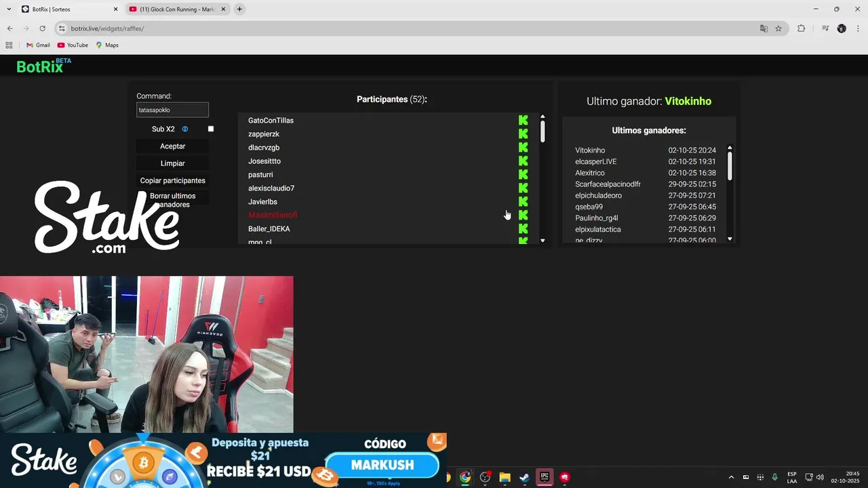The image size is (868, 488).
Task: Click participants list scroll-down arrow
Action: click(542, 241)
